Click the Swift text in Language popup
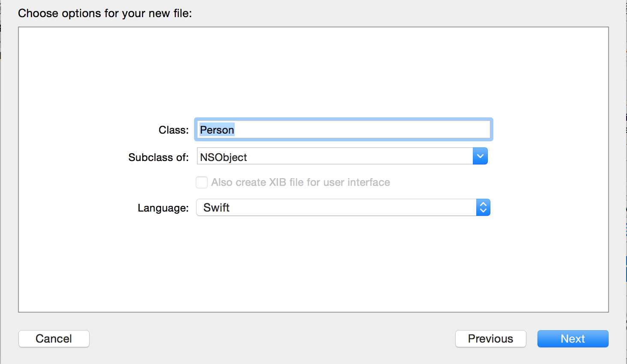Image resolution: width=627 pixels, height=364 pixels. (x=216, y=208)
